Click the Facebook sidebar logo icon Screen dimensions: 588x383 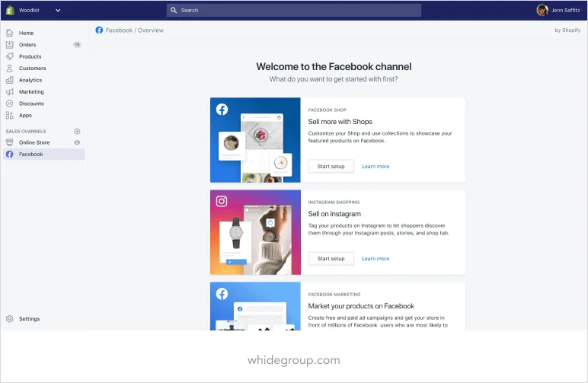10,154
